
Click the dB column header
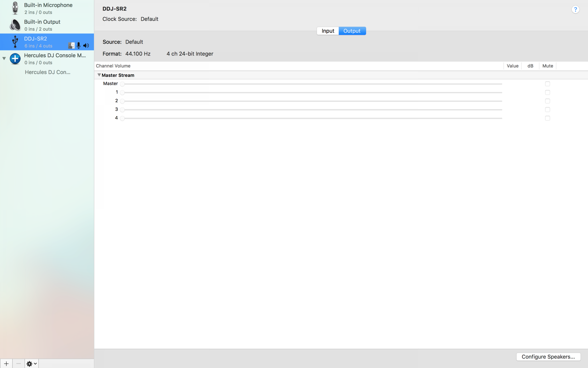point(530,66)
